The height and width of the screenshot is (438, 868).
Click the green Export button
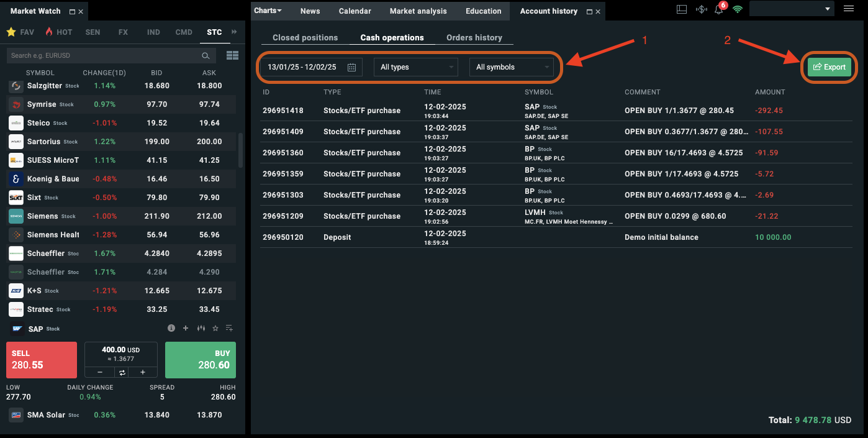(x=830, y=67)
